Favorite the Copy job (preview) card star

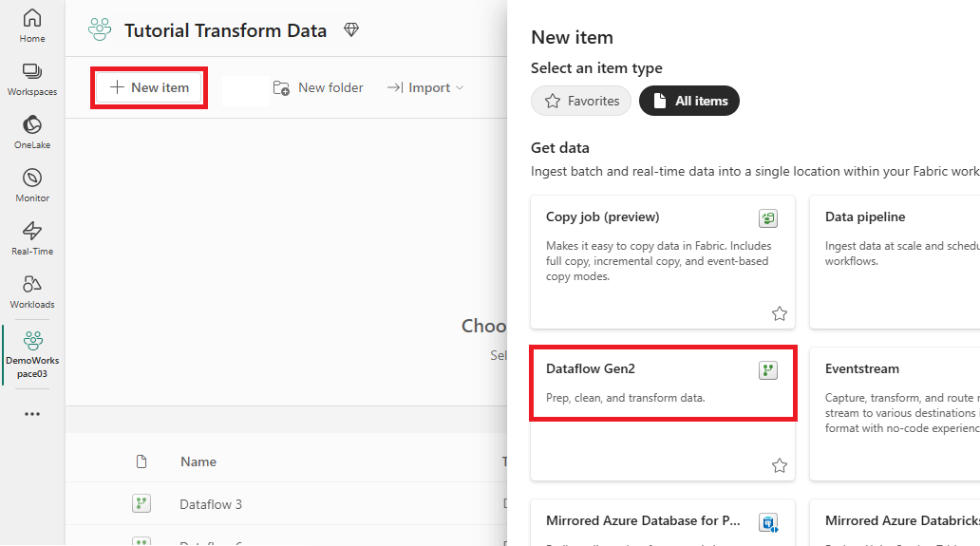[779, 313]
